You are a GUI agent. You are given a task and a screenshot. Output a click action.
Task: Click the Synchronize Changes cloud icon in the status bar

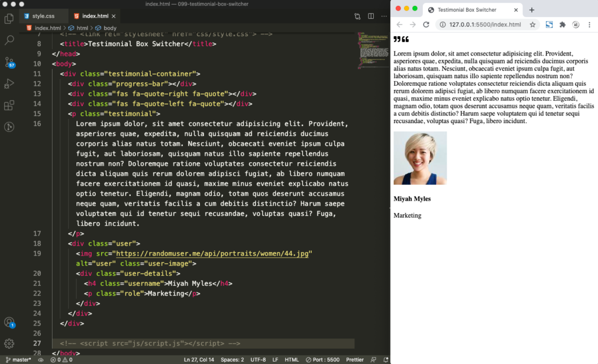pyautogui.click(x=41, y=359)
